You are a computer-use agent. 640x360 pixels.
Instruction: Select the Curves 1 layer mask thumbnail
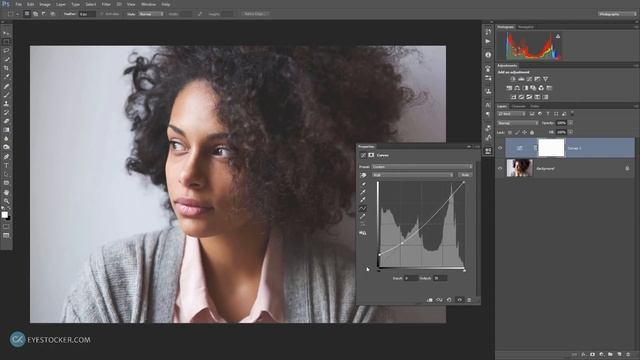551,148
